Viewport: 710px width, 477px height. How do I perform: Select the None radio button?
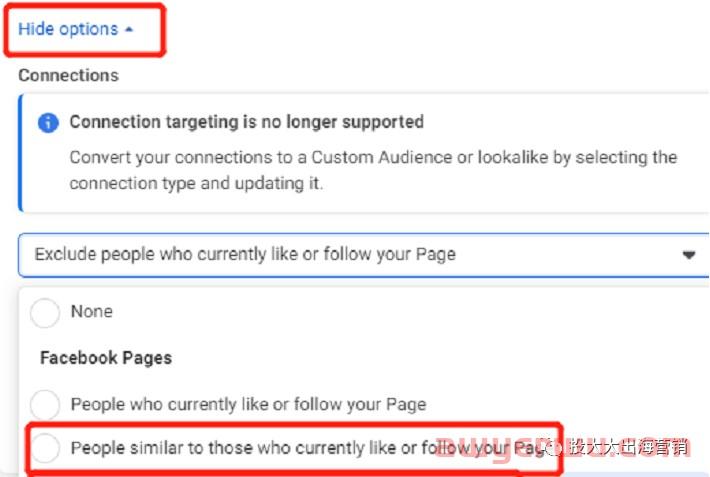(x=45, y=313)
